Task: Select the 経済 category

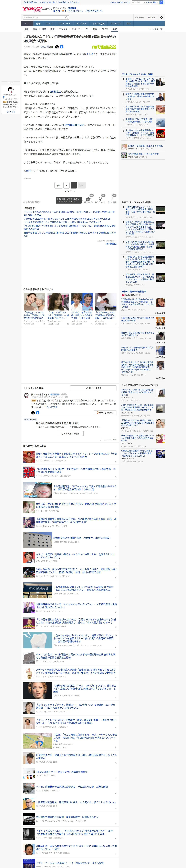Action: [52, 29]
